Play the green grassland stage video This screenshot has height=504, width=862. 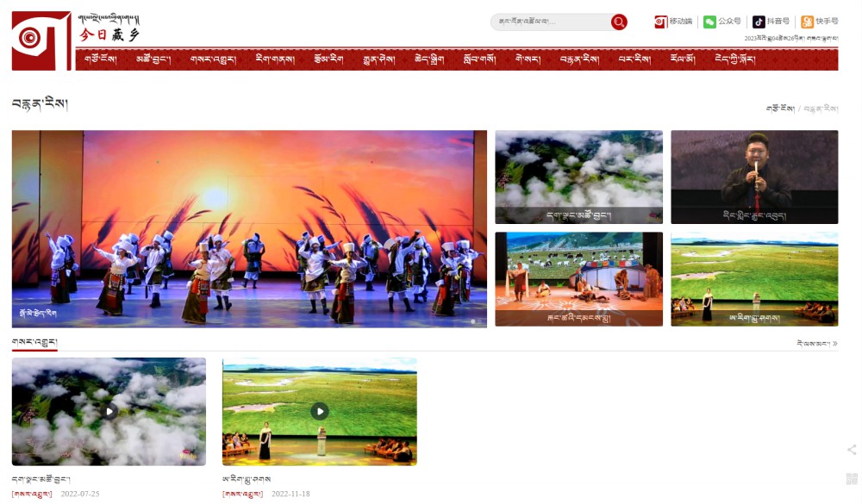point(320,411)
